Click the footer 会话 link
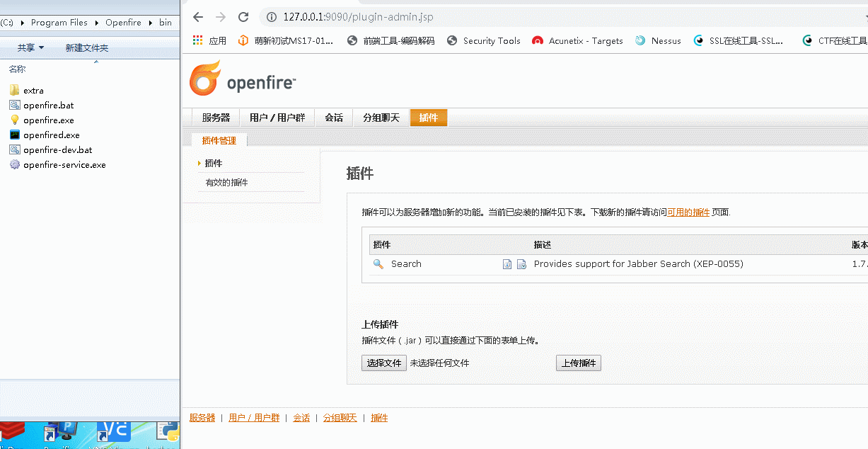This screenshot has height=449, width=868. tap(301, 418)
